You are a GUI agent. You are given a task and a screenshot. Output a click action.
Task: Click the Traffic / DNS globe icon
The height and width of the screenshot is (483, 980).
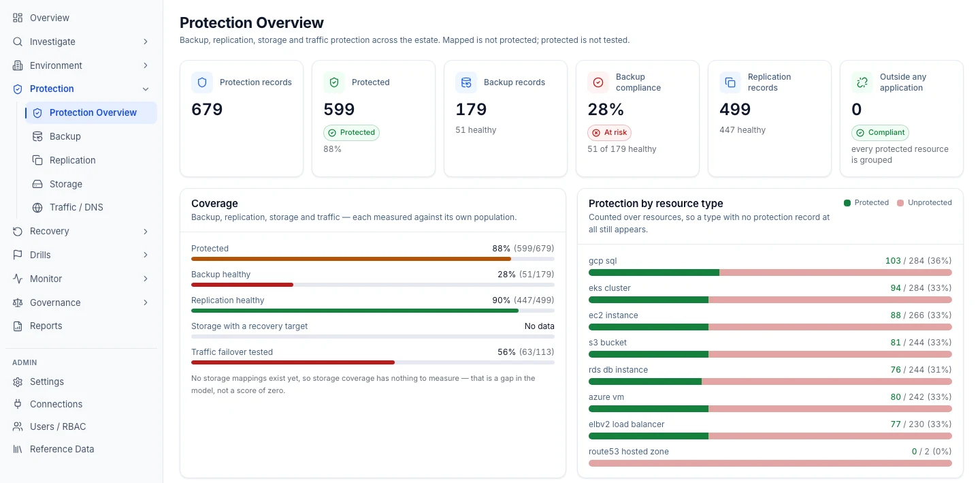pos(37,207)
